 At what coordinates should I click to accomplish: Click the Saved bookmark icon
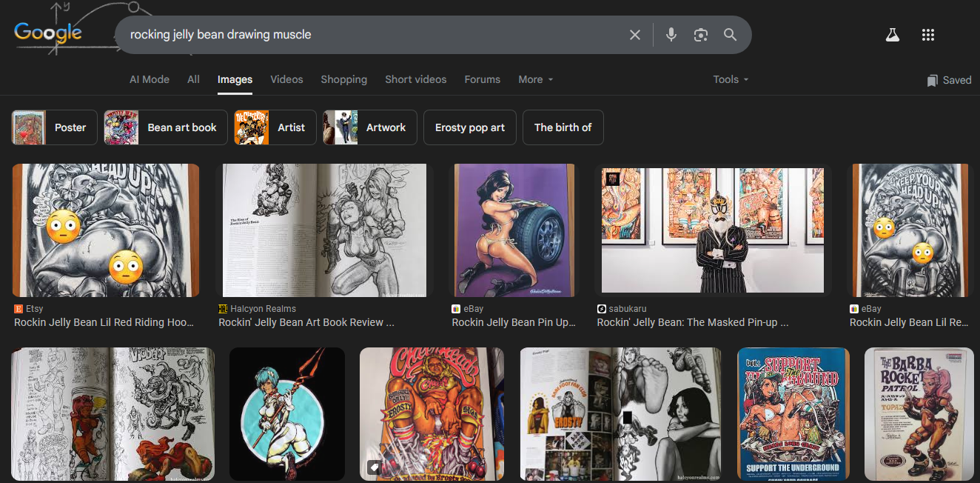[x=933, y=80]
